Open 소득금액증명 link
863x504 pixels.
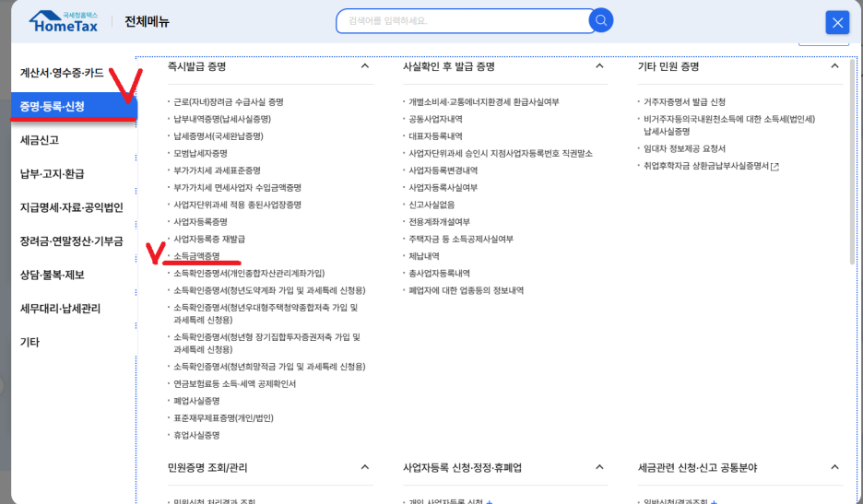click(196, 256)
